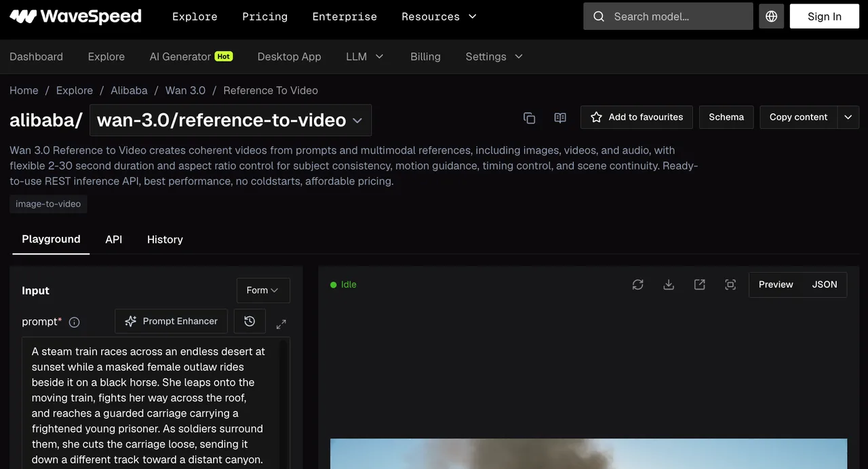
Task: Expand the Resources menu
Action: pyautogui.click(x=439, y=16)
